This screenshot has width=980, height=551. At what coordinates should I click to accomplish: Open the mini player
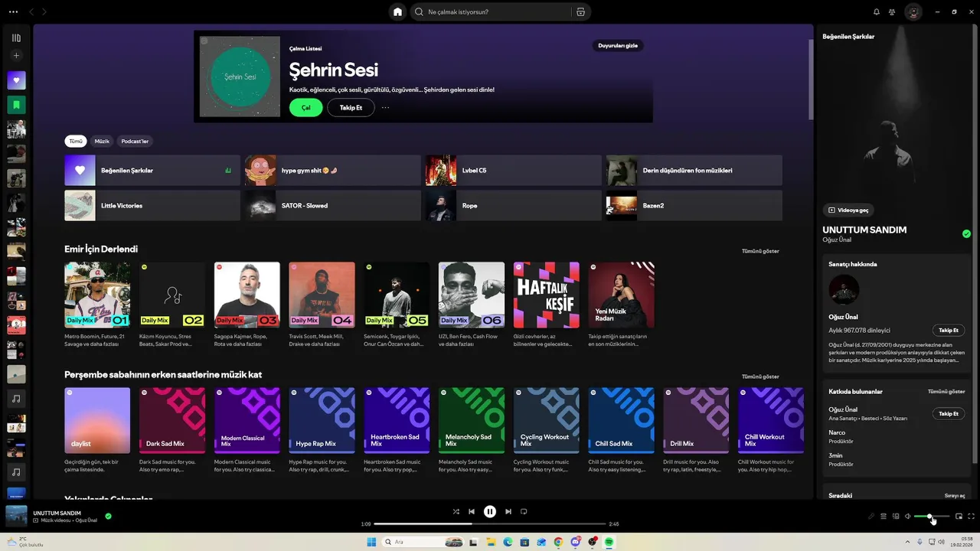click(959, 517)
